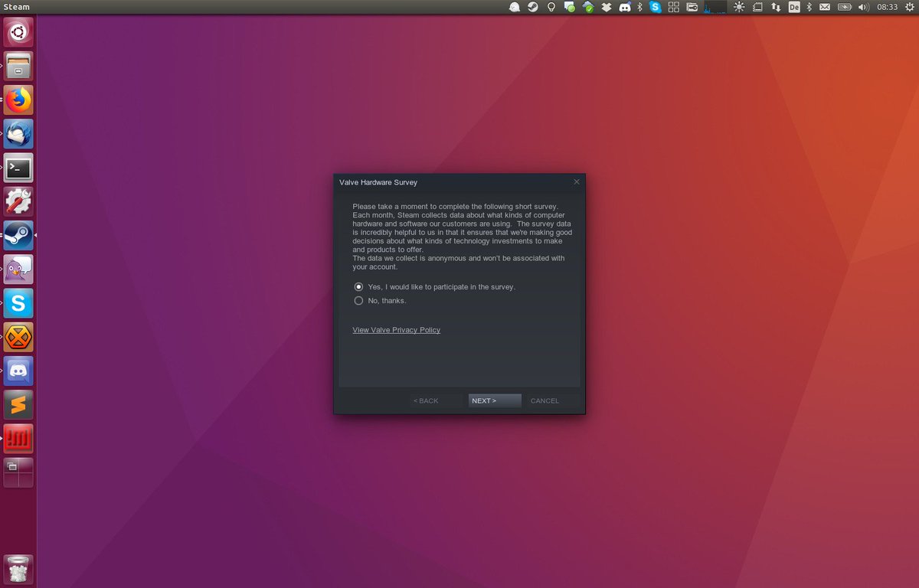The width and height of the screenshot is (919, 588).
Task: Click Bluetooth icon left of mail envelope
Action: coord(809,7)
